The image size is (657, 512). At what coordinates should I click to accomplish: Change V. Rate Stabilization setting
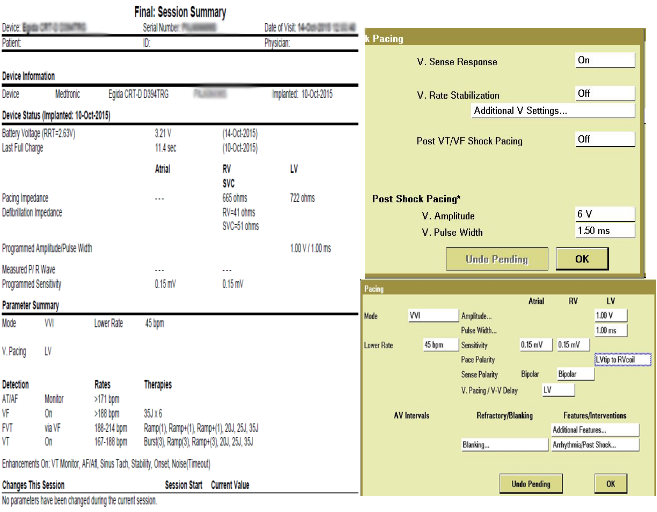(x=605, y=93)
